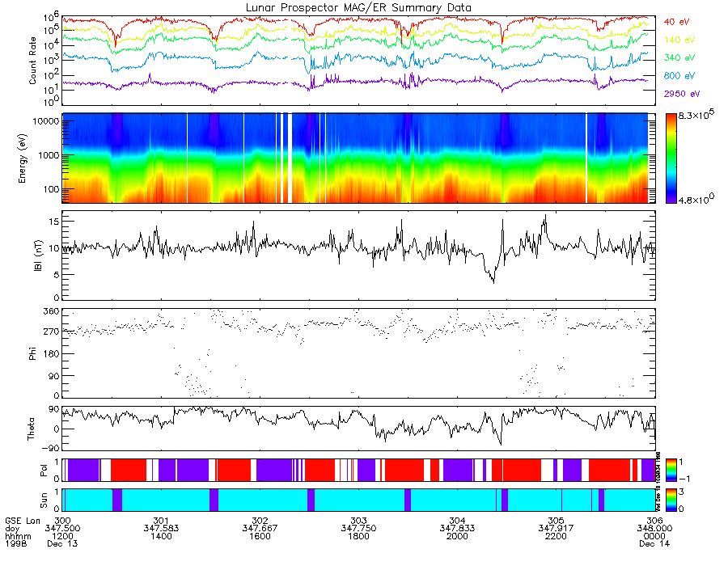The width and height of the screenshot is (728, 566).
Task: Click the 'Theta' axis label
Action: 31,429
